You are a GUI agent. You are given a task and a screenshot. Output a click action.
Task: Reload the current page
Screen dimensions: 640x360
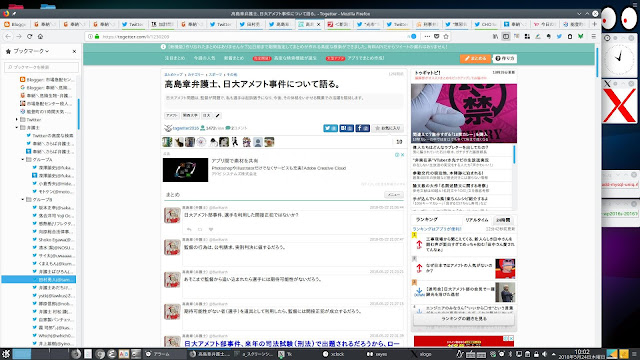coord(29,36)
